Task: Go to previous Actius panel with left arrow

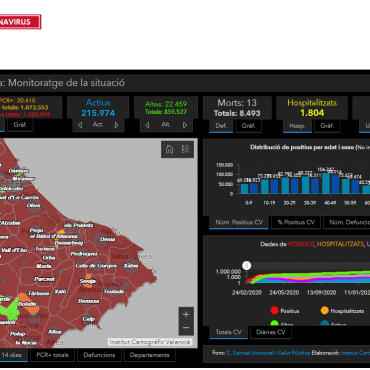Action: coord(80,125)
